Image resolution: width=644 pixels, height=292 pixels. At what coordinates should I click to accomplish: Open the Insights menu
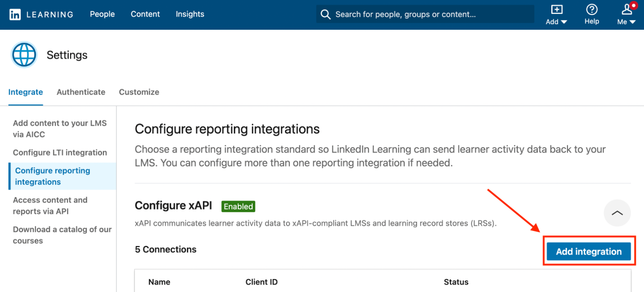(190, 14)
